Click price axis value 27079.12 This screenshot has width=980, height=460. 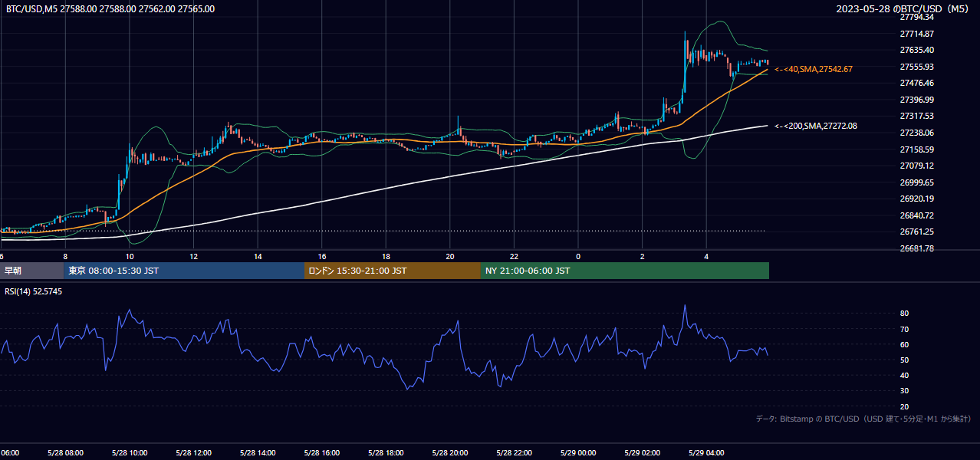pos(916,166)
